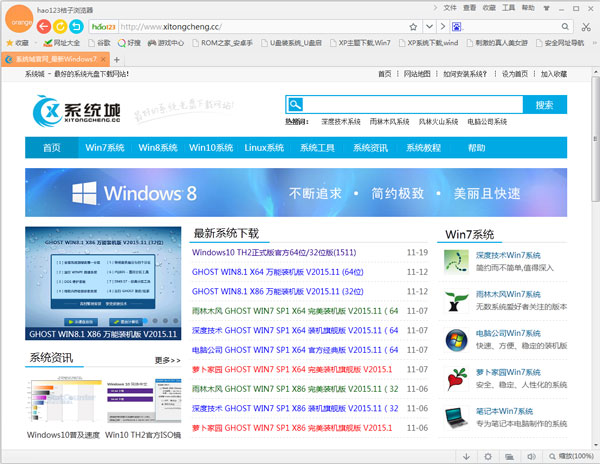Click the 加入收藏 top link
600x464 pixels.
tap(554, 74)
